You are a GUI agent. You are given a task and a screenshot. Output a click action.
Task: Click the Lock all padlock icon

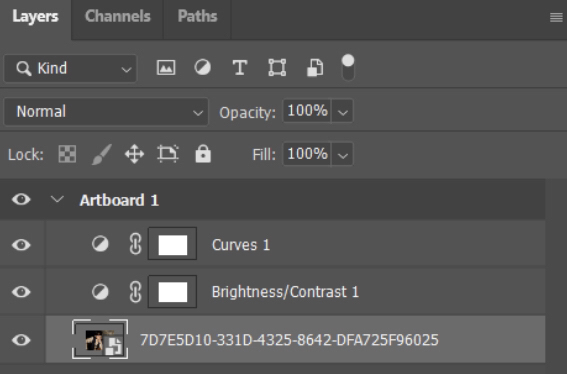(203, 154)
